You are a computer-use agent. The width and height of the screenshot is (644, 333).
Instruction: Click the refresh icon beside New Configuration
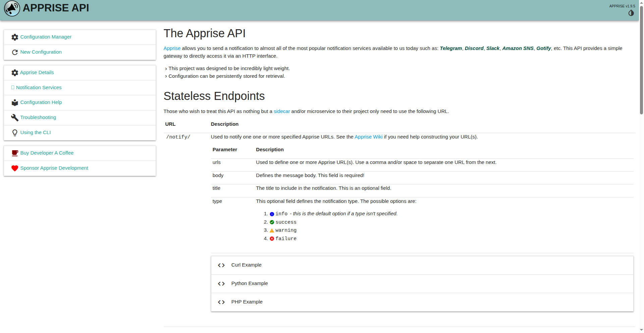tap(15, 52)
